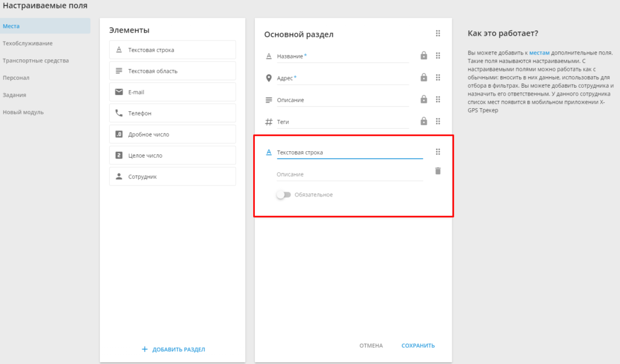Click the lock icon beside Теги
The image size is (620, 364).
423,121
